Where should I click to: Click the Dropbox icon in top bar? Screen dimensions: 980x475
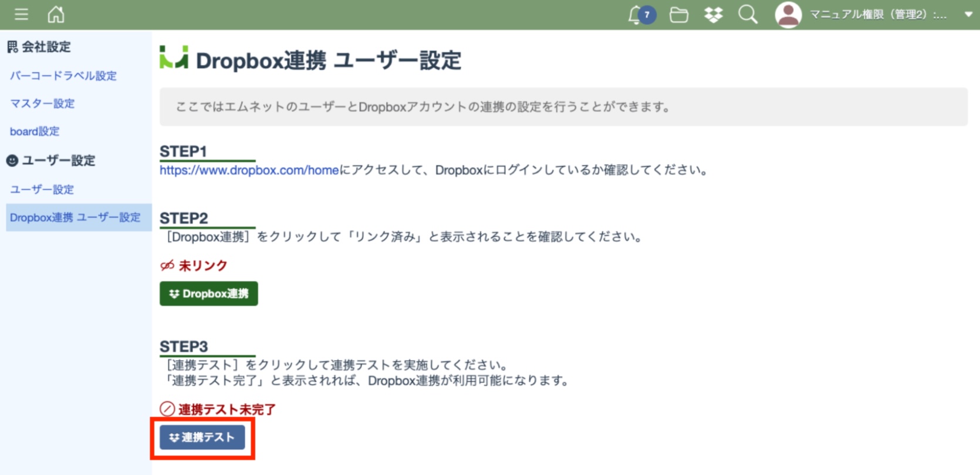click(x=713, y=15)
